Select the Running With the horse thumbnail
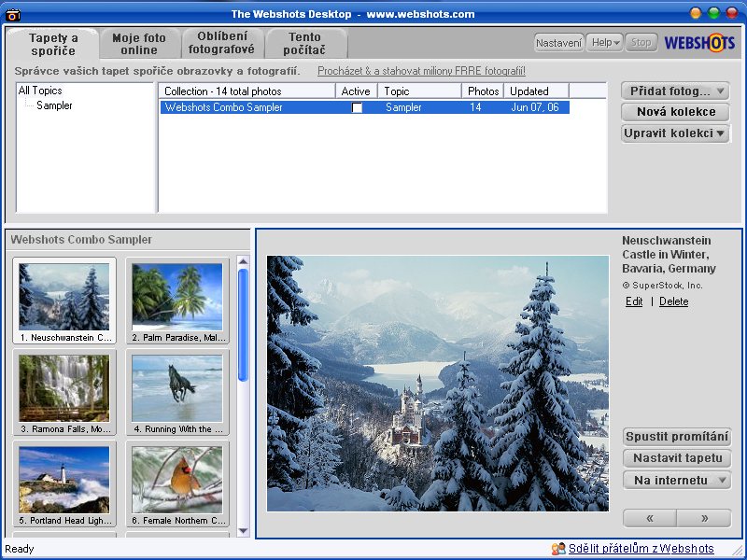This screenshot has width=747, height=560. (x=177, y=392)
